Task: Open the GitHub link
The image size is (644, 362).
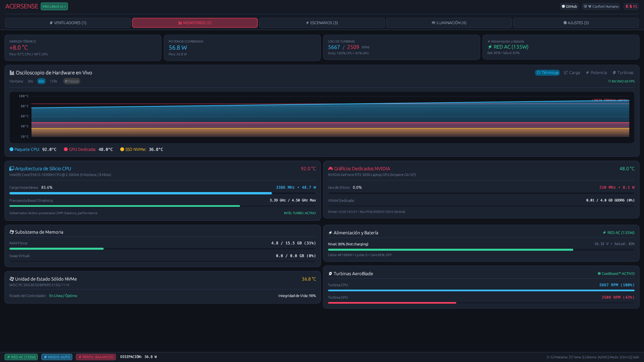Action: point(569,6)
